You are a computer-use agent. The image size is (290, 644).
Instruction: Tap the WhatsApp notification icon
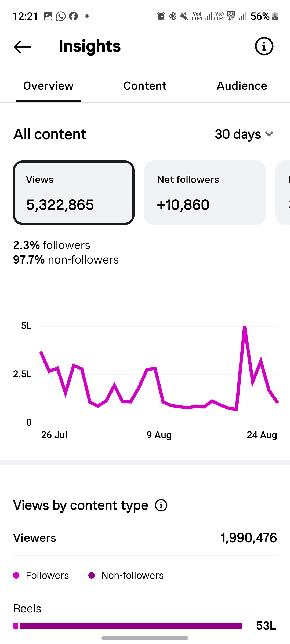coord(61,16)
